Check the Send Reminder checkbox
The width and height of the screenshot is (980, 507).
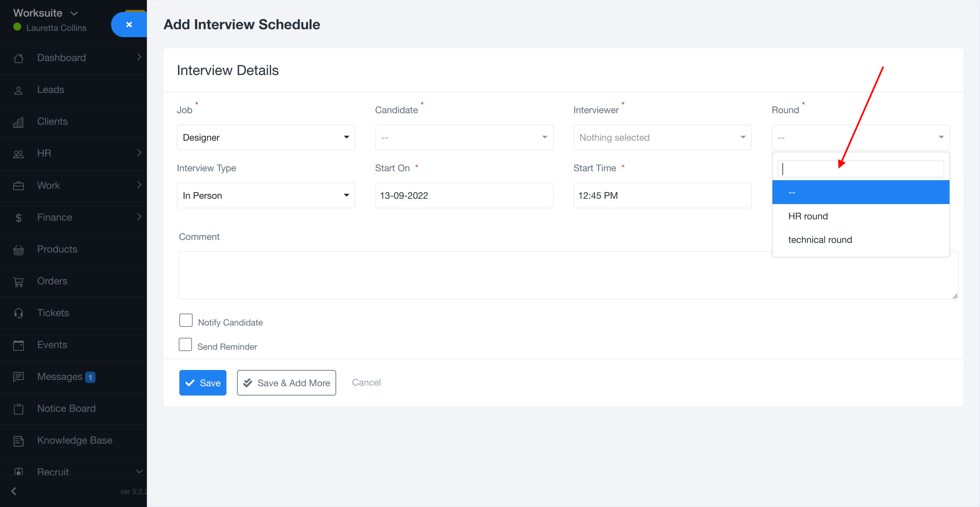pyautogui.click(x=185, y=344)
